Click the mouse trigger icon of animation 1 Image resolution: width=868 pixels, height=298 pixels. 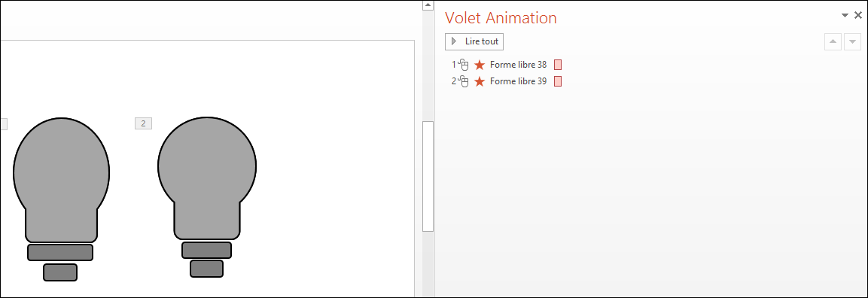(464, 65)
